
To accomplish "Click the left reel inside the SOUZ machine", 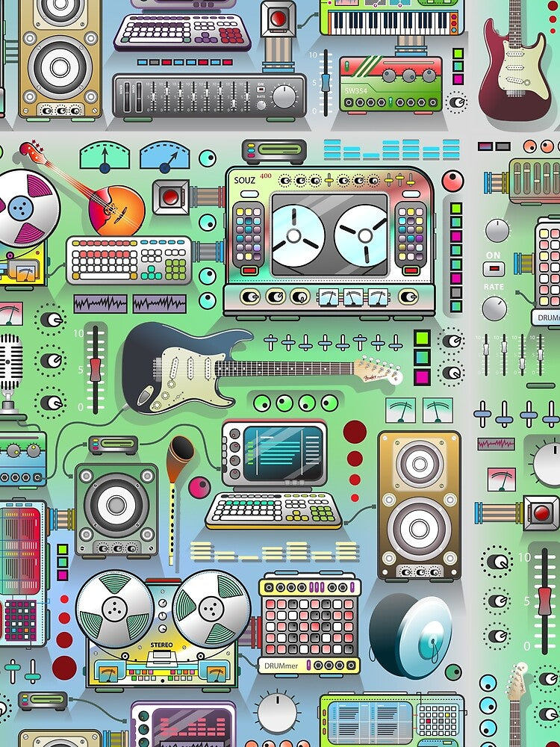I will 293,236.
